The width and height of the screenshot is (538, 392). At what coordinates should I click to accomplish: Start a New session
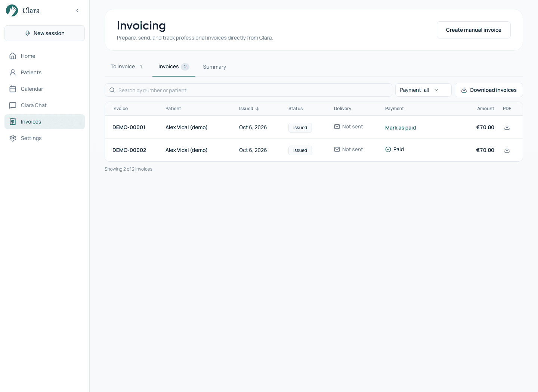[44, 33]
